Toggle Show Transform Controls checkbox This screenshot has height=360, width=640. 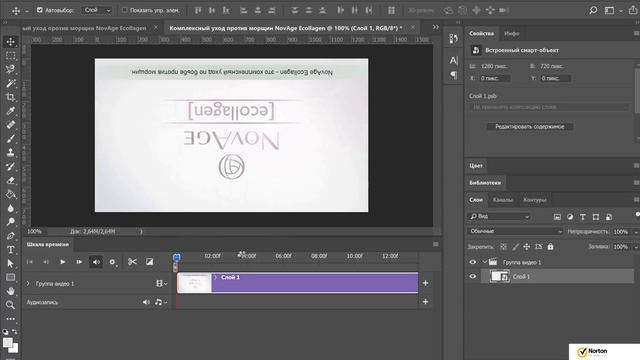[124, 10]
